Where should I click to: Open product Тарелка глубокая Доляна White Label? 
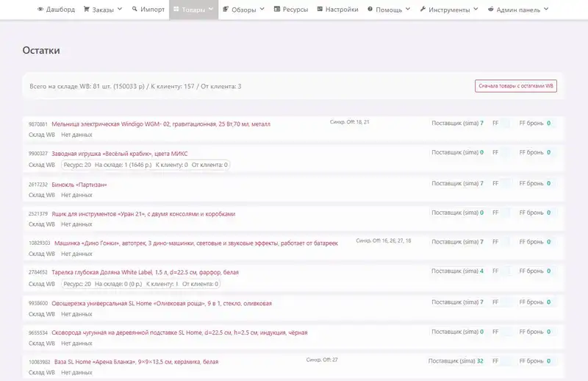[145, 273]
